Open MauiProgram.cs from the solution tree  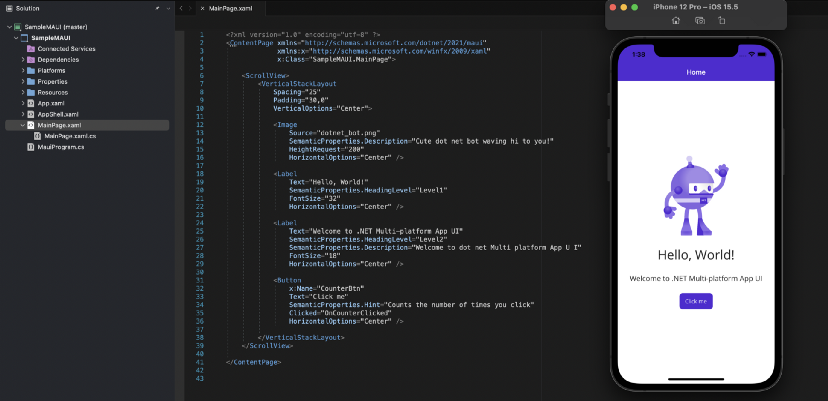(x=61, y=147)
